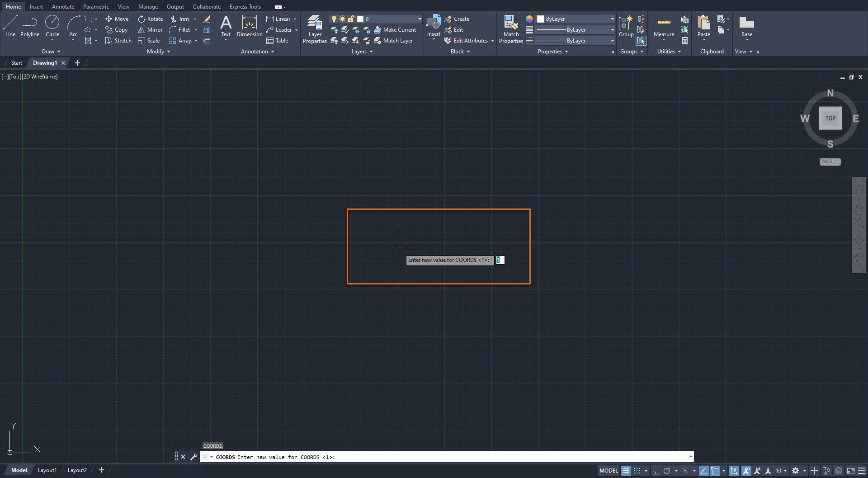Image resolution: width=868 pixels, height=478 pixels.
Task: Open the linetype ByLayer dropdown
Action: [575, 41]
